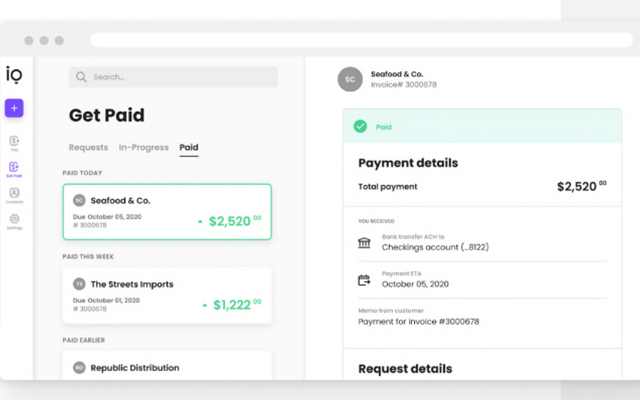
Task: Click the iO logo in sidebar
Action: [x=14, y=75]
